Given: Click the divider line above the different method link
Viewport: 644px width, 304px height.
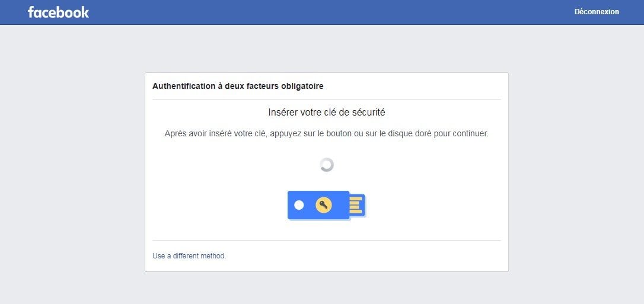Looking at the screenshot, I should pyautogui.click(x=327, y=240).
